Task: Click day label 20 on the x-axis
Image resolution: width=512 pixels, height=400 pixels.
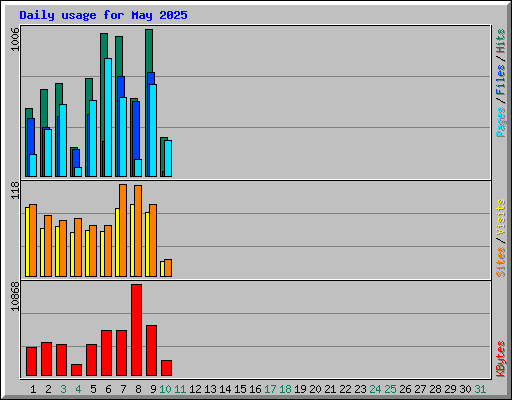Action: coord(315,389)
